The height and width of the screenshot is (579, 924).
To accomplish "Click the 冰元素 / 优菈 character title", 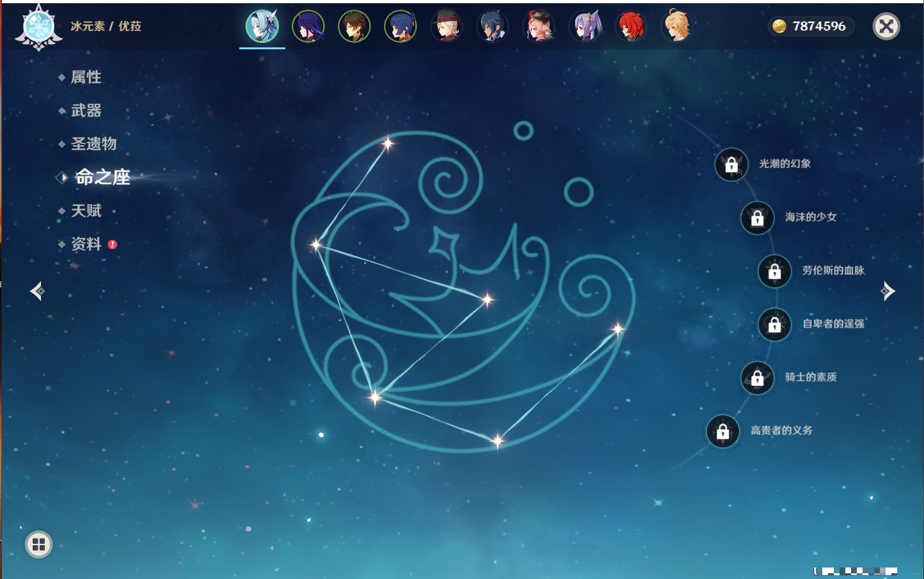I will 106,26.
